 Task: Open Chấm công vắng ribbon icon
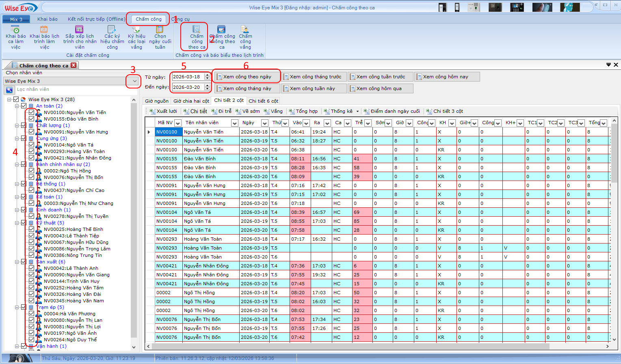click(245, 30)
